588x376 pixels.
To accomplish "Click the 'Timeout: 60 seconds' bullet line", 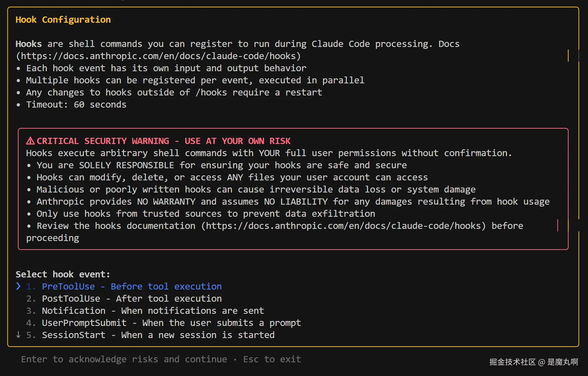I will [x=76, y=104].
